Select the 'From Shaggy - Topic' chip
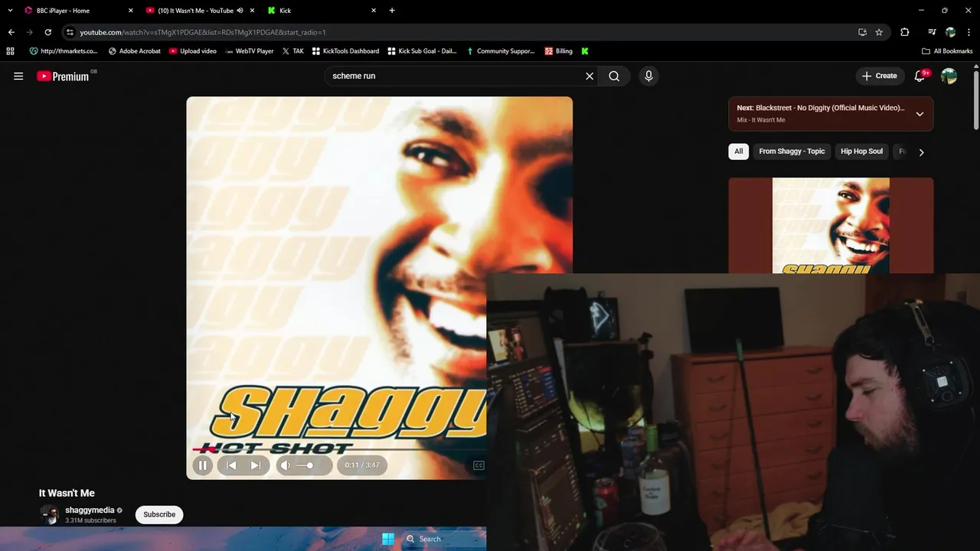980x551 pixels. (x=792, y=152)
